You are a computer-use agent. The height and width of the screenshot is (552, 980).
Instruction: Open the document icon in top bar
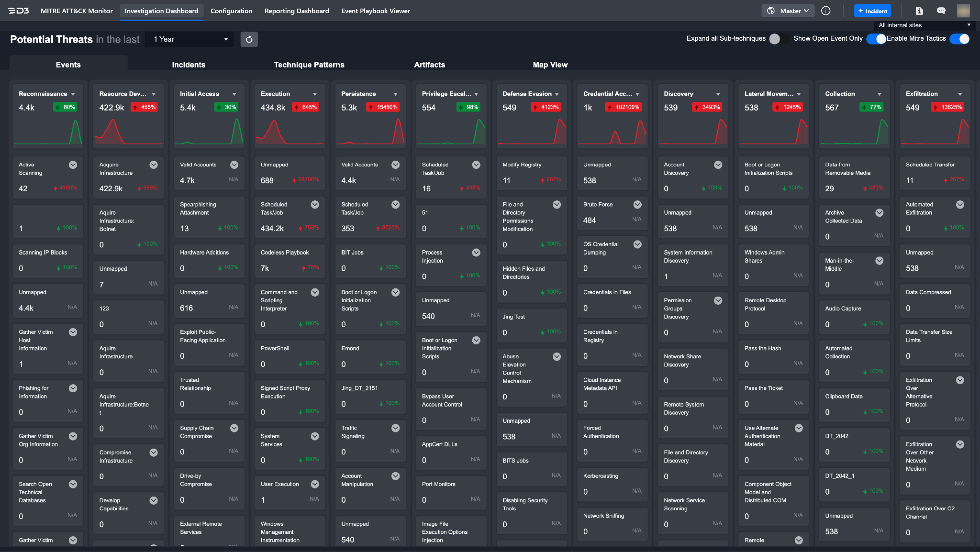[x=919, y=11]
